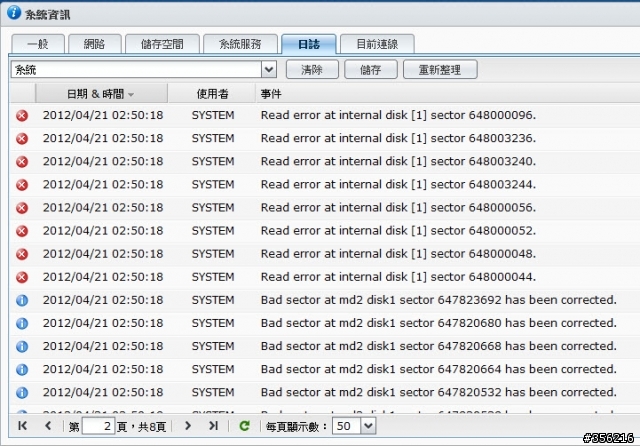Open the 系統 log type dropdown arrow
Viewport: 640px width, 446px height.
(269, 69)
